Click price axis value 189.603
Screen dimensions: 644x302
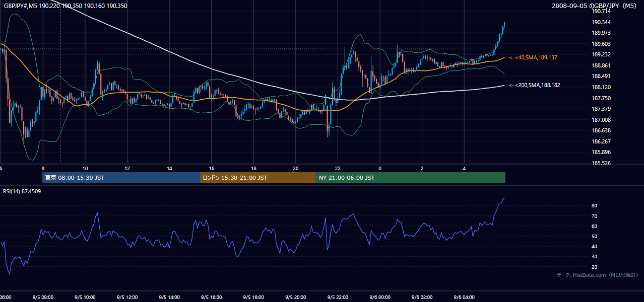(x=602, y=44)
